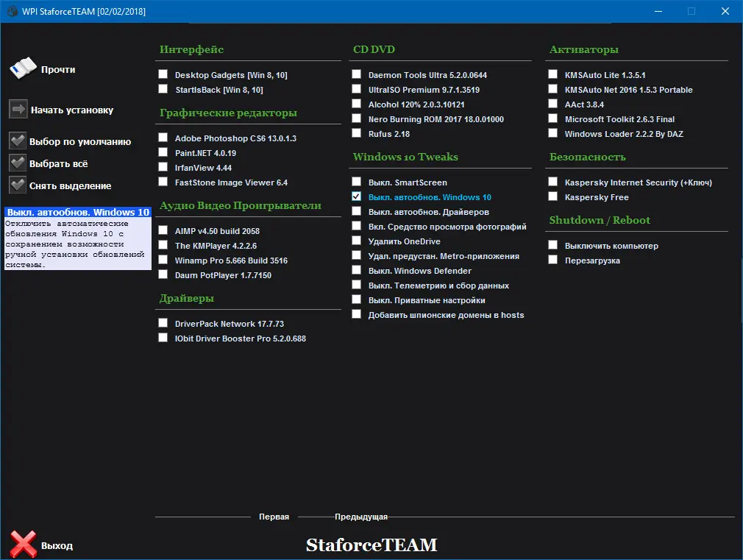Close the WPI StaforceTEAM window

point(725,11)
